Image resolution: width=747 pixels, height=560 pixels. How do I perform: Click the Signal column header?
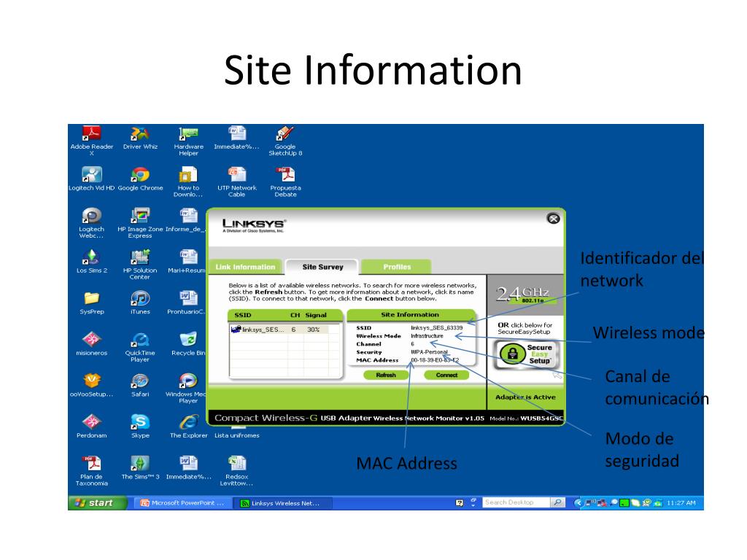[x=316, y=315]
